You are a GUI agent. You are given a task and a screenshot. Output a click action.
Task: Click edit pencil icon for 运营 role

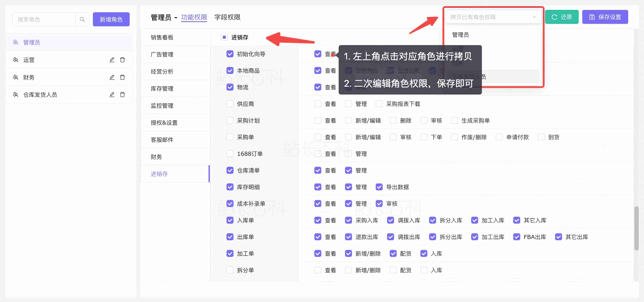[112, 60]
